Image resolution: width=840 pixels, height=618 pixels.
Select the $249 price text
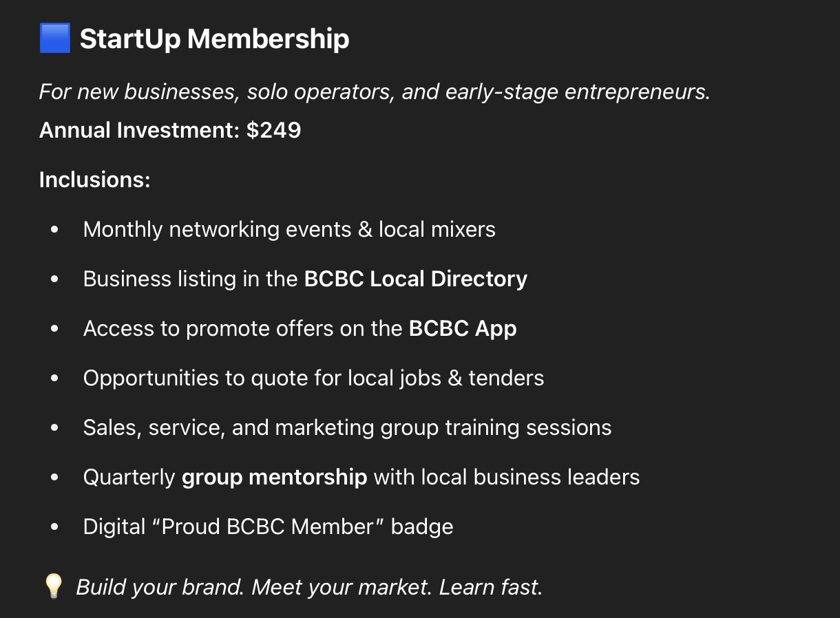[274, 130]
